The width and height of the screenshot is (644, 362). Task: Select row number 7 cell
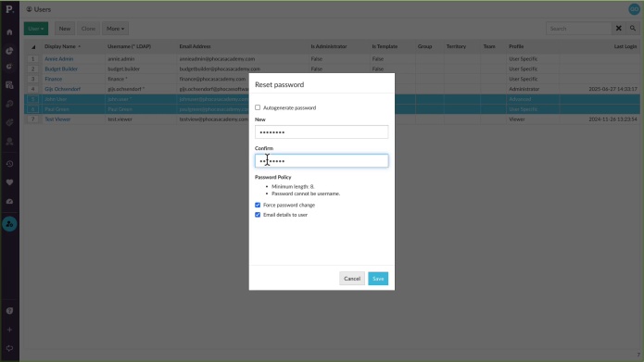[x=33, y=119]
